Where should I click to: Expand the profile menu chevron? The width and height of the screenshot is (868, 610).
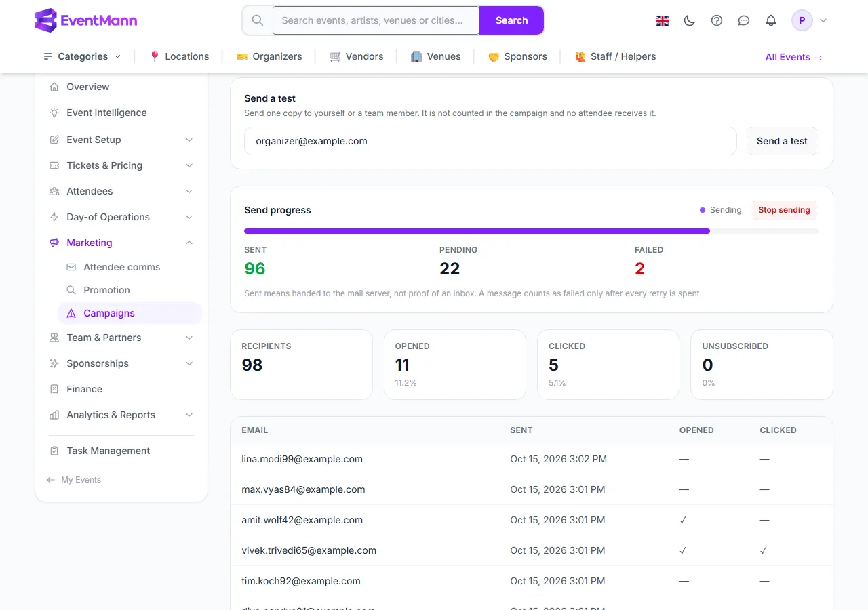pos(823,20)
